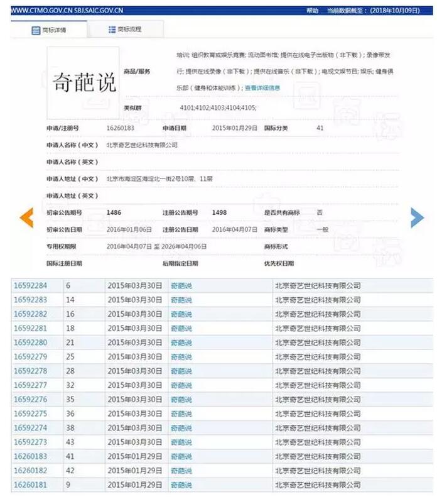Click 奇葩说 link in class 18 row

click(x=181, y=328)
